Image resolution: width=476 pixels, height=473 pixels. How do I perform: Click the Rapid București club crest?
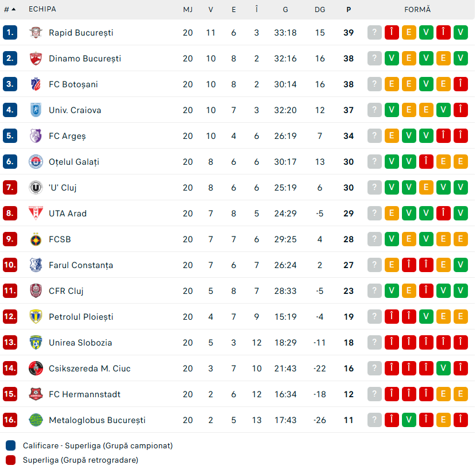click(36, 33)
